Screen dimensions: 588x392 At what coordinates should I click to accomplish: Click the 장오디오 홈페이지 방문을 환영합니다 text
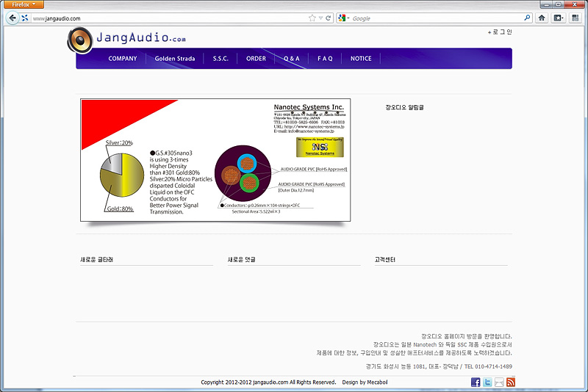point(467,337)
